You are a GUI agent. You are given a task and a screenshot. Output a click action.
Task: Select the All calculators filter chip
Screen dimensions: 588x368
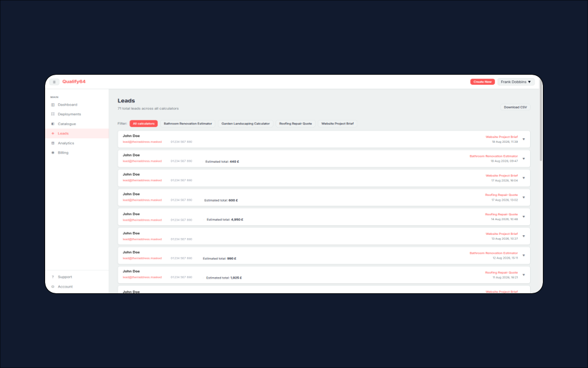(144, 124)
